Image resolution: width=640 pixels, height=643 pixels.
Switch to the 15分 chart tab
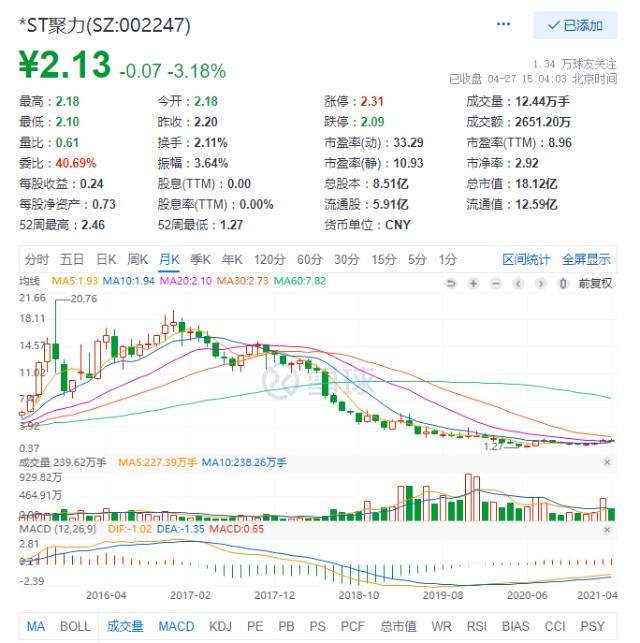[x=384, y=260]
